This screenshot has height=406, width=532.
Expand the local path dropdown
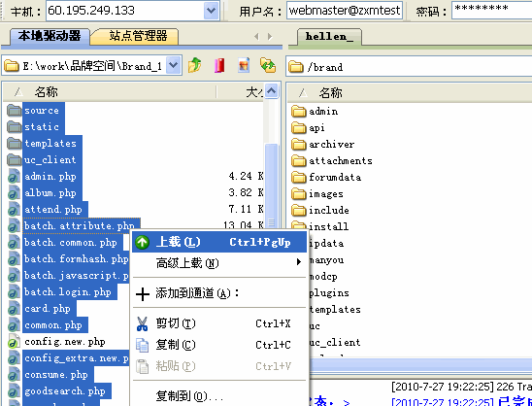174,64
